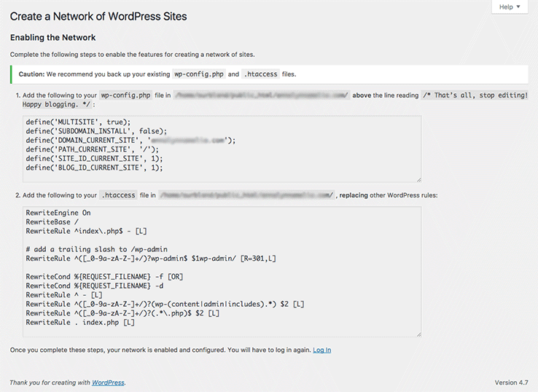
Task: Click the Create a Network of WordPress Sites title
Action: coord(98,17)
